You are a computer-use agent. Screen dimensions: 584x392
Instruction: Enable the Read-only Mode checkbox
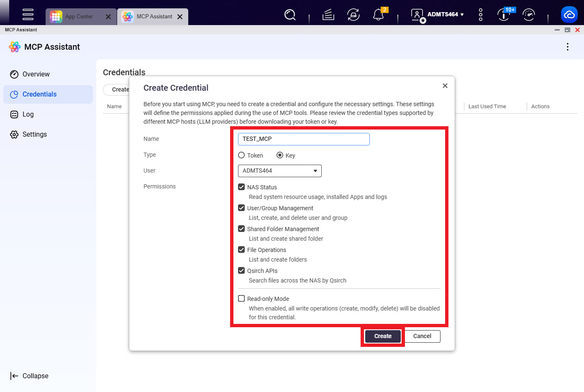coord(241,299)
